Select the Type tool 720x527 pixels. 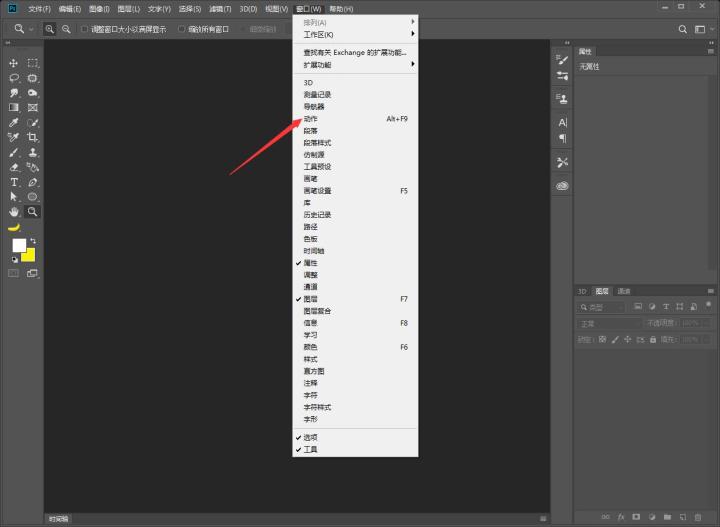[x=13, y=182]
